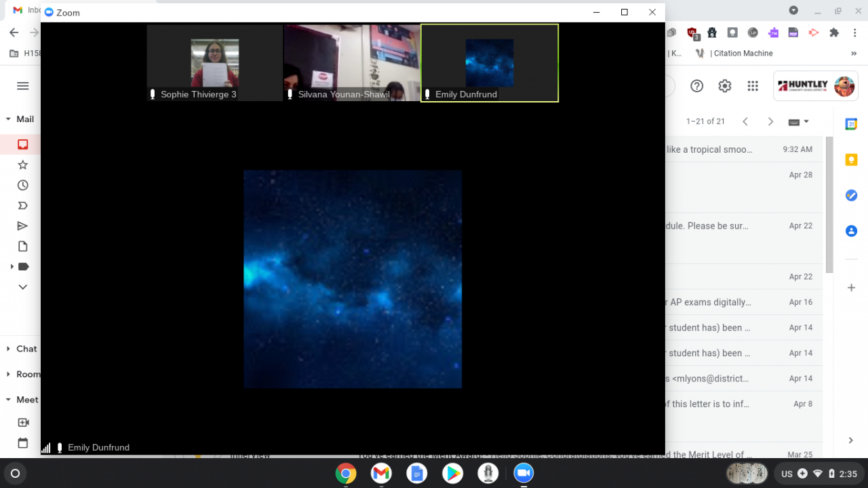
Task: Open the Citation Machine bookmark
Action: [742, 54]
